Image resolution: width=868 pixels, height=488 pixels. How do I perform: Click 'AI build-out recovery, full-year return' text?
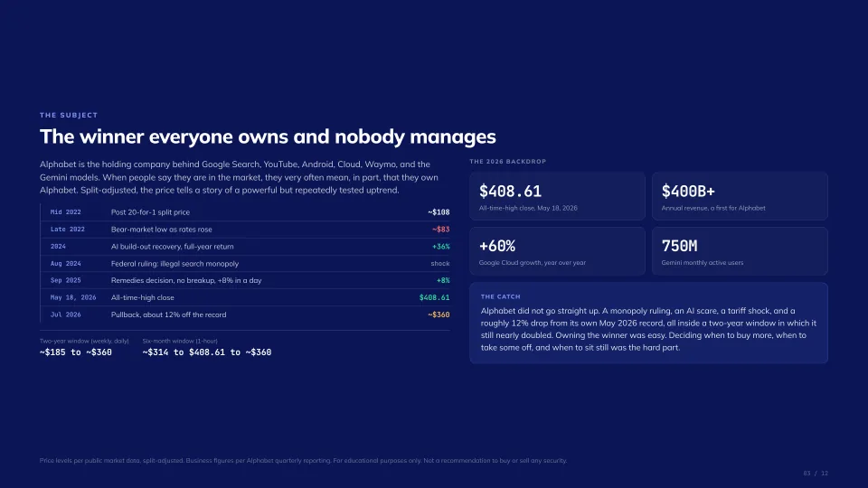coord(172,246)
